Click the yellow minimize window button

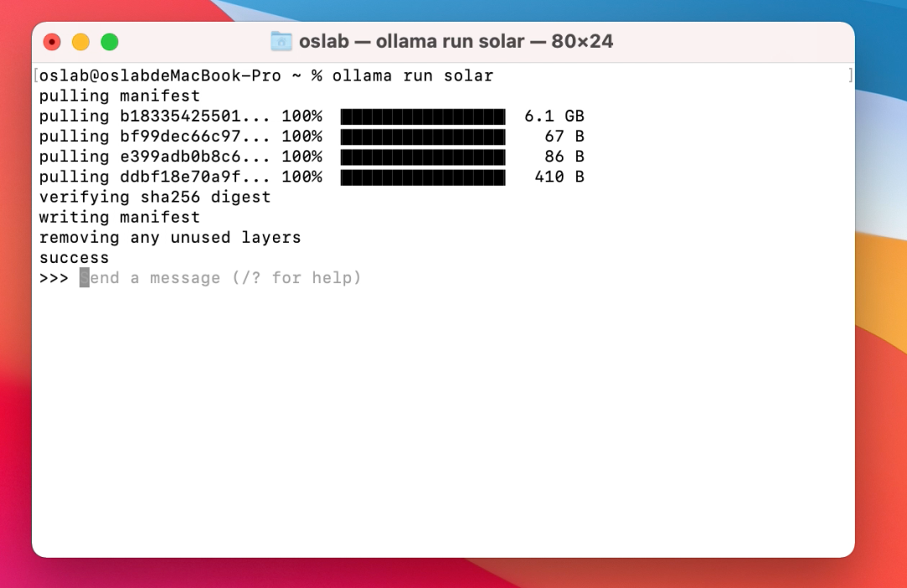81,42
